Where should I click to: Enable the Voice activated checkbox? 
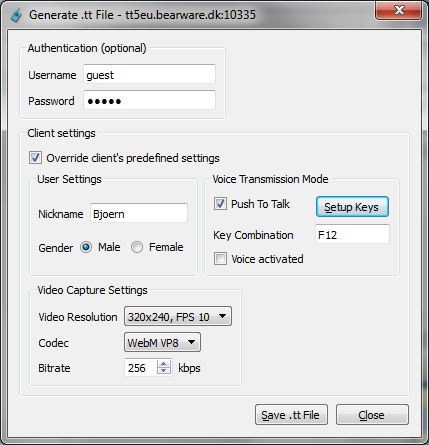point(220,259)
